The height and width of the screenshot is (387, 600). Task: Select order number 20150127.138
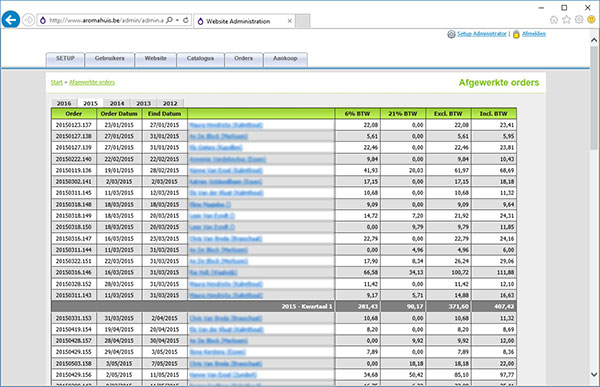tap(73, 136)
